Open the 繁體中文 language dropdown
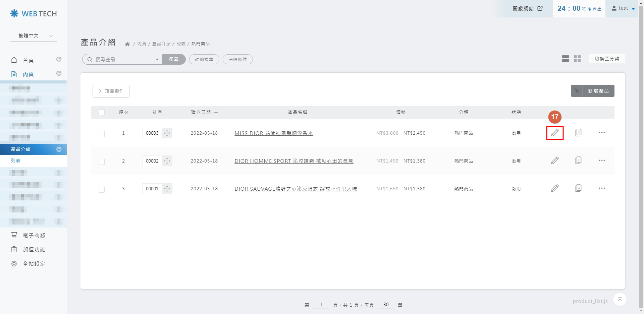This screenshot has width=644, height=314. (x=33, y=36)
